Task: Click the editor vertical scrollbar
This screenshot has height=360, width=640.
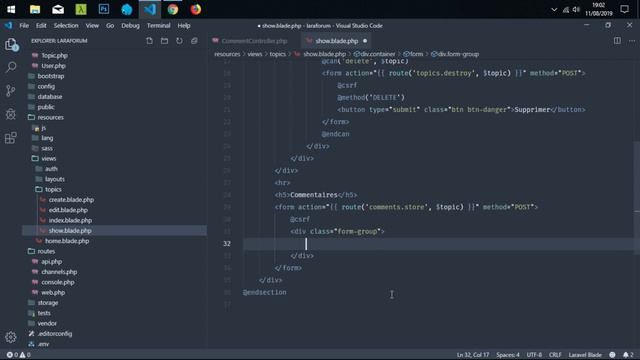Action: click(x=637, y=198)
